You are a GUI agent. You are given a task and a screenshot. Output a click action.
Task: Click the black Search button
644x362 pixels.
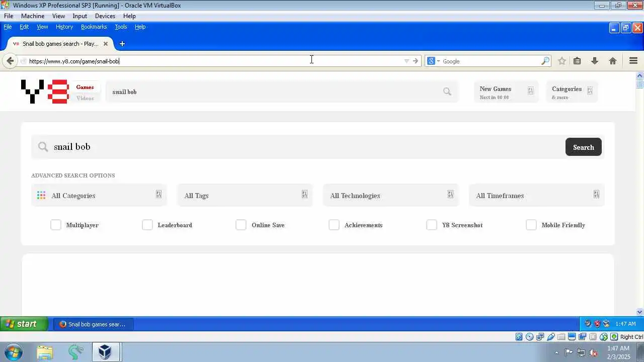[584, 147]
